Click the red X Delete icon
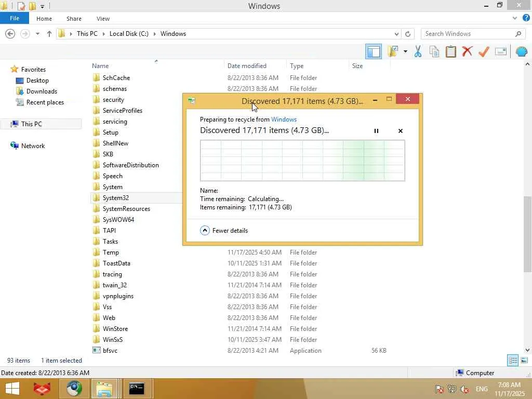This screenshot has height=399, width=532. tap(467, 51)
